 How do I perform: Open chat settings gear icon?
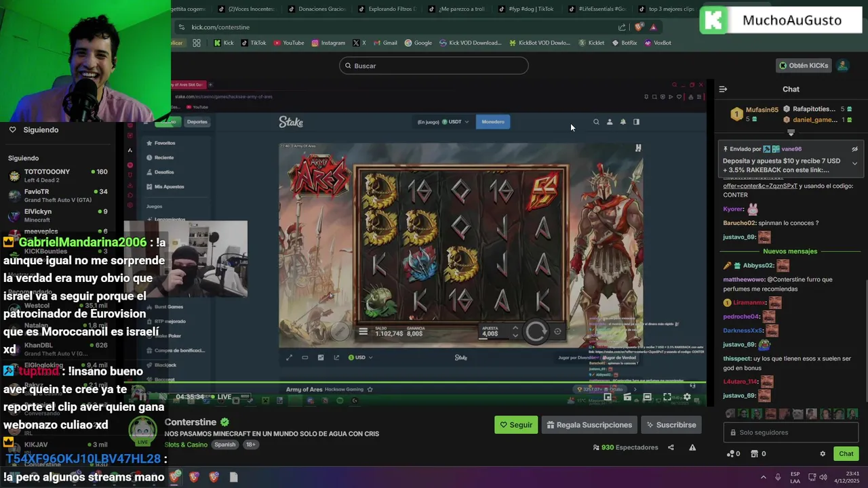(x=823, y=454)
